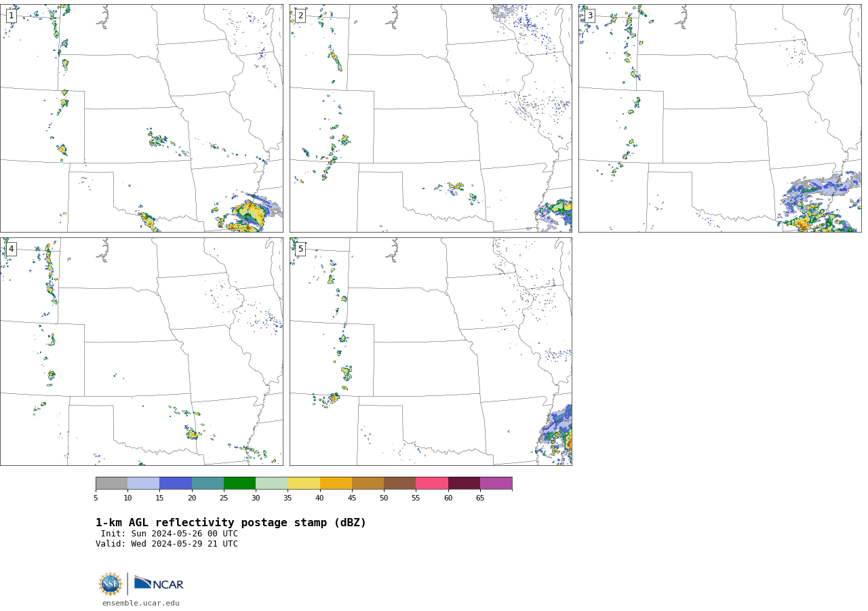Click colorbar tick label 50
Screen dimensions: 868x611
pos(384,498)
